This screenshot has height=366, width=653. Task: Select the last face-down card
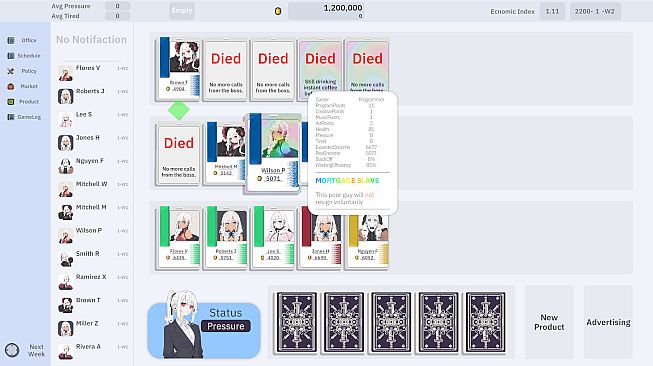tap(485, 322)
